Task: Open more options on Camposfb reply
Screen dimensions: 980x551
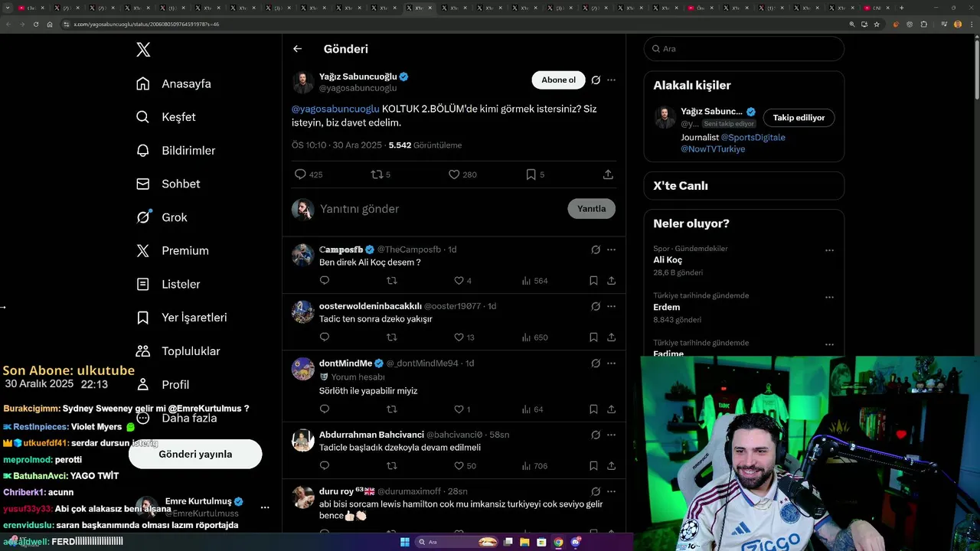Action: (x=611, y=249)
